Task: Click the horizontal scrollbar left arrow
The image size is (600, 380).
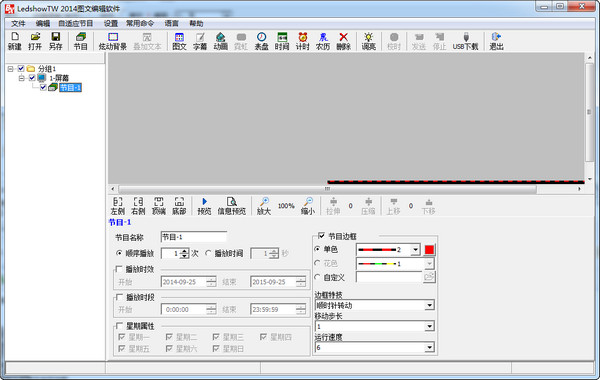Action: [112, 189]
